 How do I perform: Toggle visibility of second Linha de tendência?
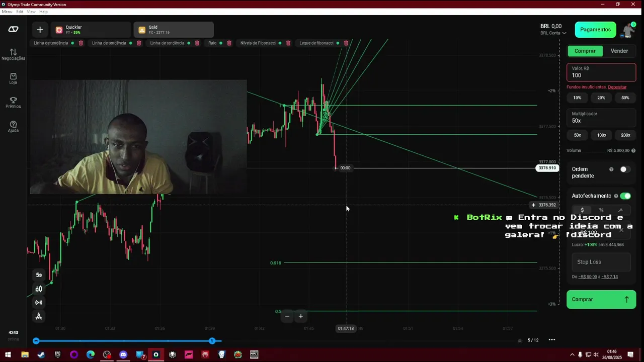click(x=131, y=43)
